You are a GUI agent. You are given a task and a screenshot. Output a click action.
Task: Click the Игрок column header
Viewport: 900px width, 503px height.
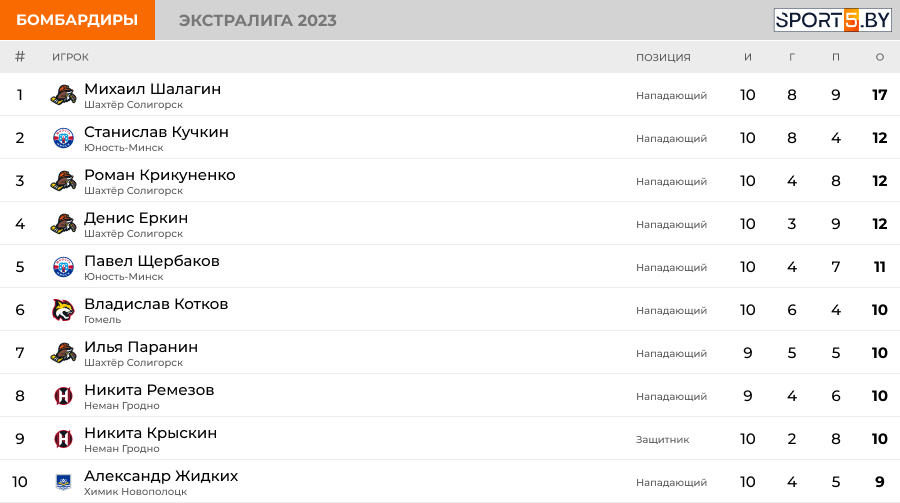pos(70,57)
